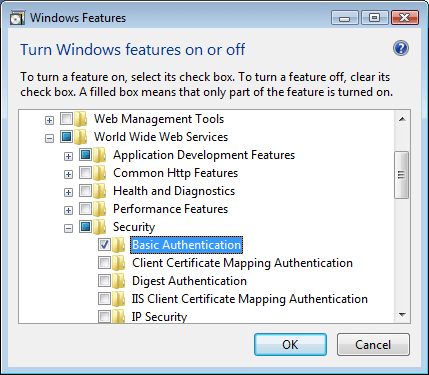Collapse the Security node
The height and width of the screenshot is (375, 429).
pyautogui.click(x=68, y=228)
